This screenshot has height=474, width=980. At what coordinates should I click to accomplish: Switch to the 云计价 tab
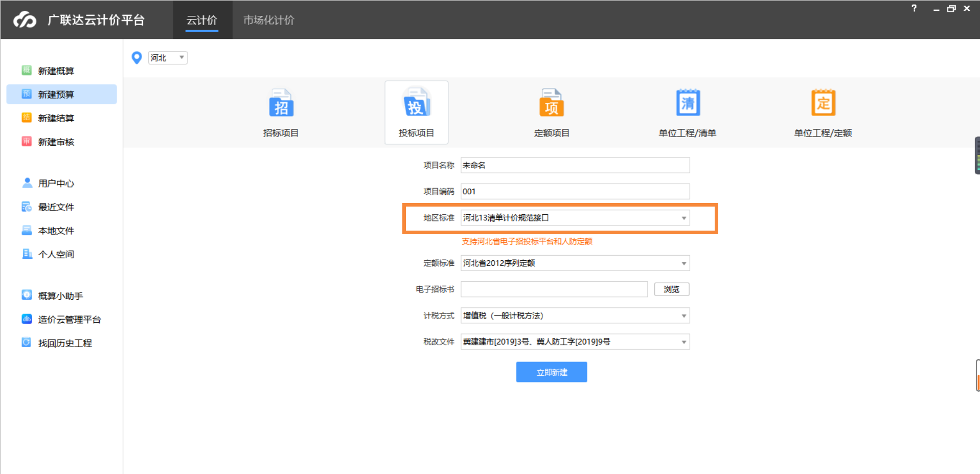[202, 20]
